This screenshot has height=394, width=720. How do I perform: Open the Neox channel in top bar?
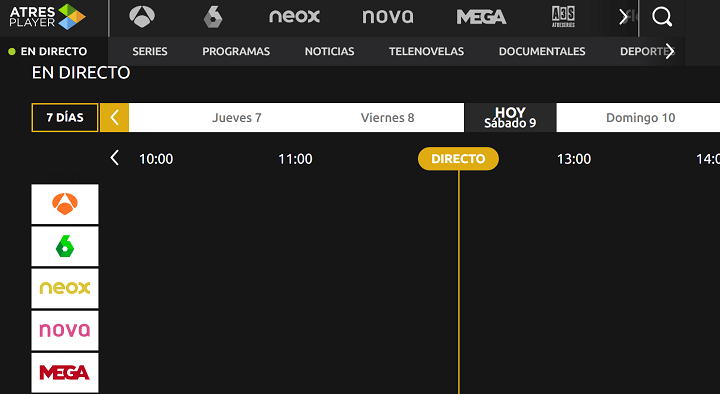(294, 17)
